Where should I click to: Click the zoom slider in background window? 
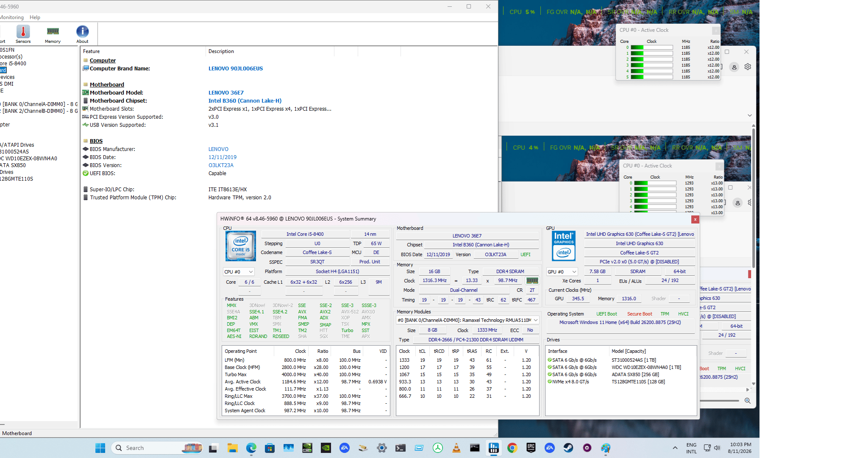[719, 401]
